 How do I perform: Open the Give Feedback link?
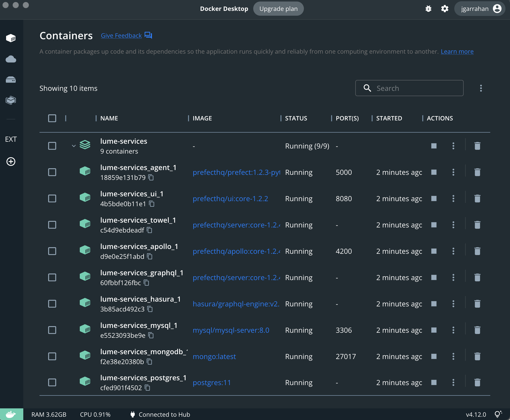coord(121,35)
